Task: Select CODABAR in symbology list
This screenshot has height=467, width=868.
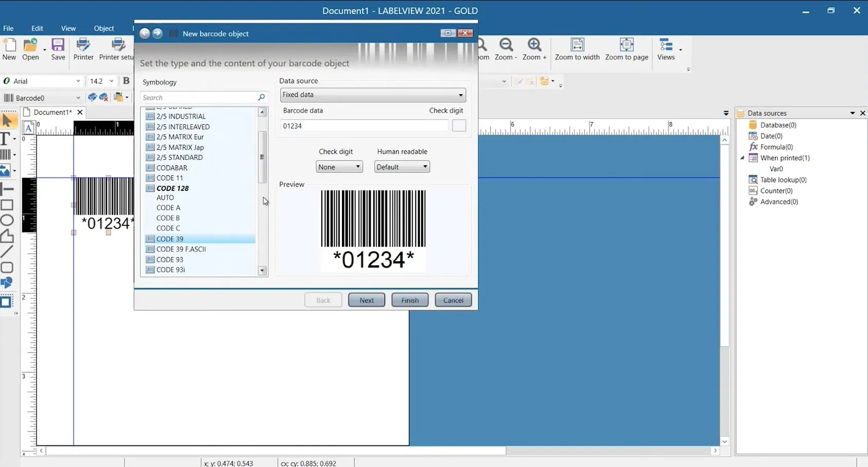Action: click(x=172, y=168)
